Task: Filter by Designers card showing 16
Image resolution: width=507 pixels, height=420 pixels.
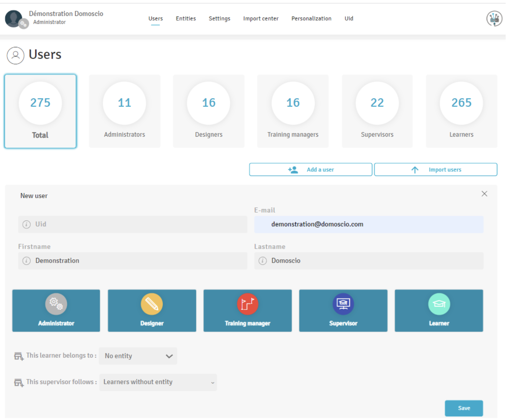Action: [209, 111]
